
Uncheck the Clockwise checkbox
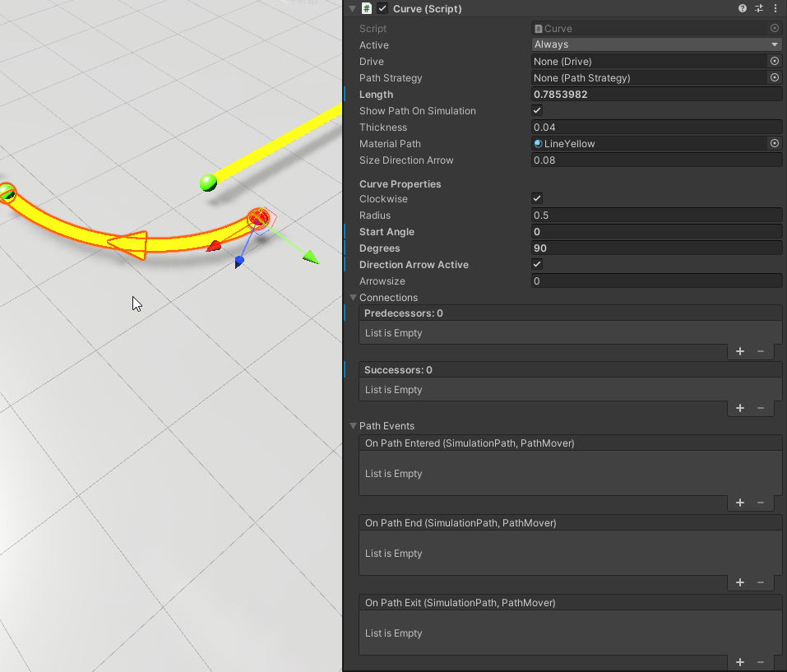[537, 199]
